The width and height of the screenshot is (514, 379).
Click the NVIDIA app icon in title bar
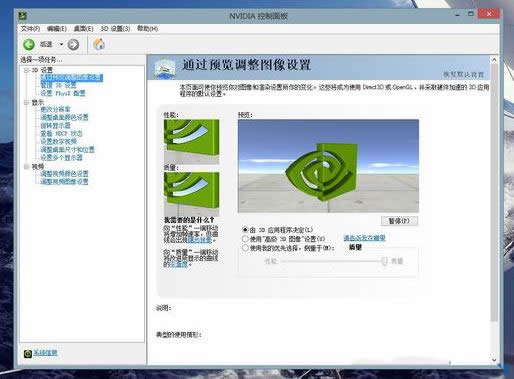(23, 15)
